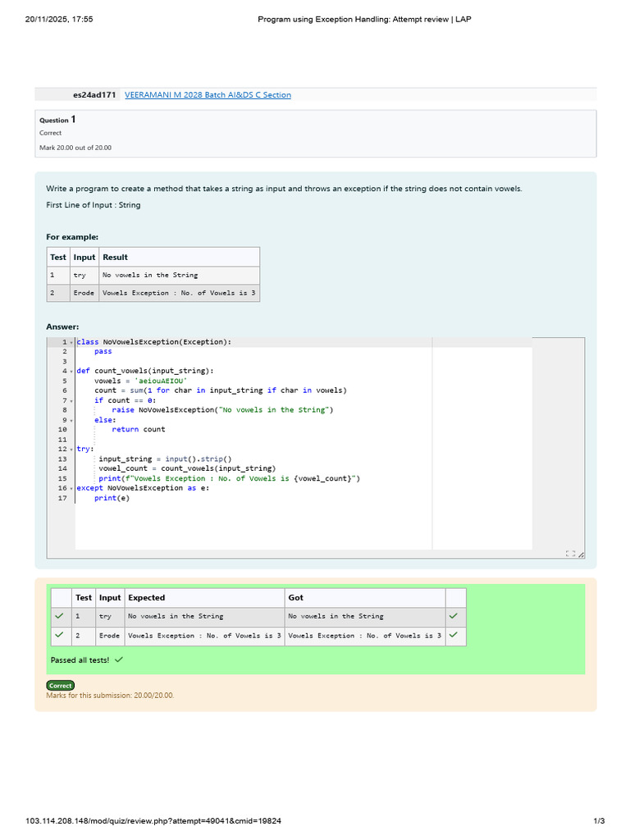Collapse the except block fold arrow at line 16

[x=71, y=489]
